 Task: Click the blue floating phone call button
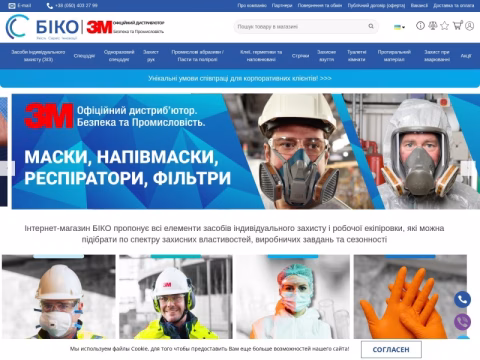click(462, 299)
